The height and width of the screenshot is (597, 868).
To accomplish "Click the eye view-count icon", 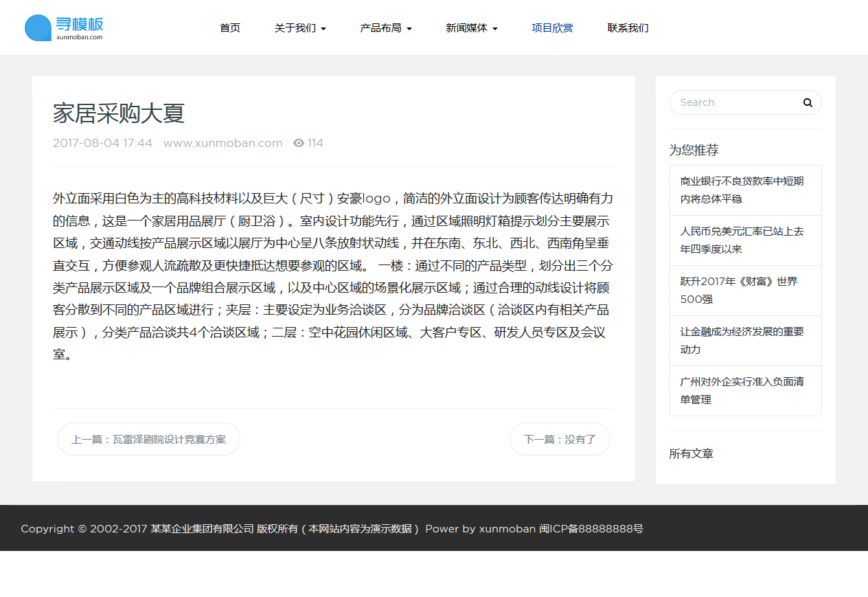I will click(x=299, y=143).
